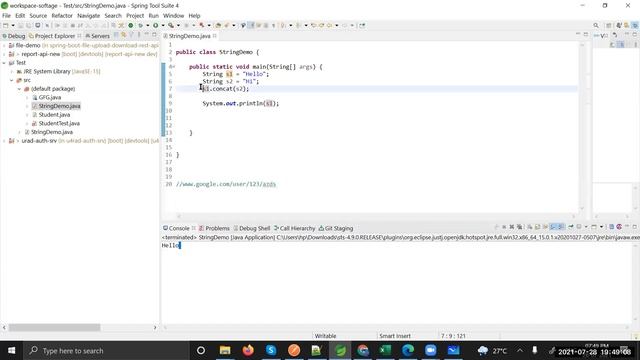The width and height of the screenshot is (640, 360).
Task: Collapse the src folder node
Action: [x=12, y=80]
